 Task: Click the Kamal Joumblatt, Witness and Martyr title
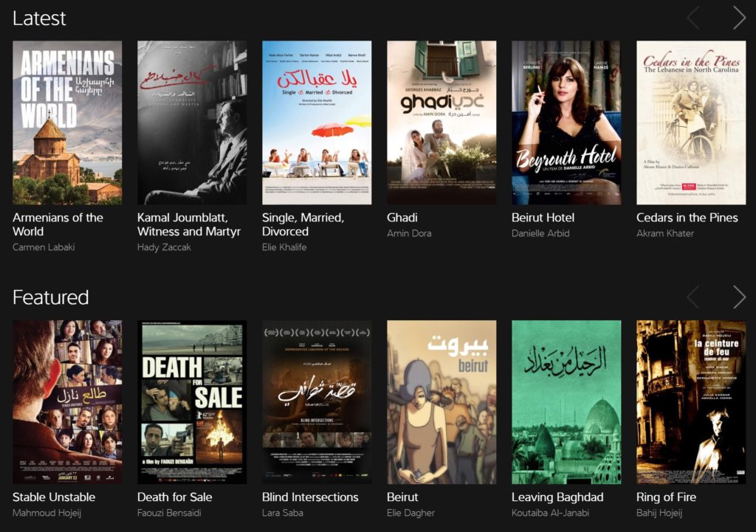(x=189, y=224)
